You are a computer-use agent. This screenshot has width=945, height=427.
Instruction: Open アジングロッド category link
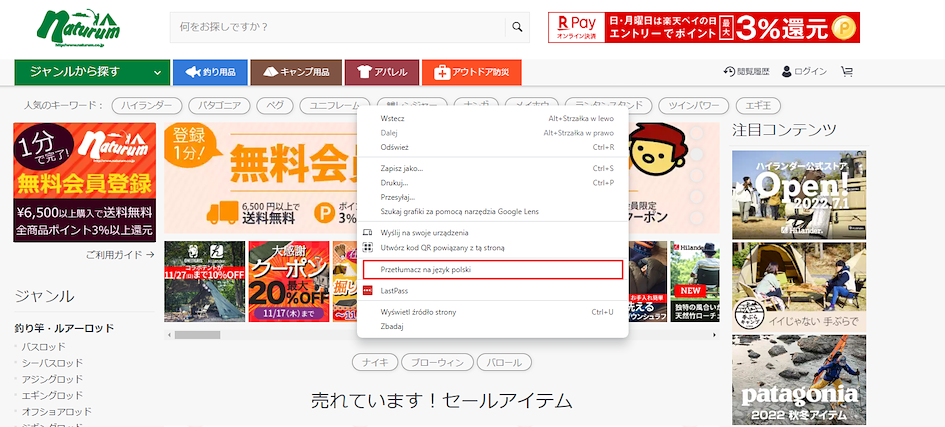(52, 379)
